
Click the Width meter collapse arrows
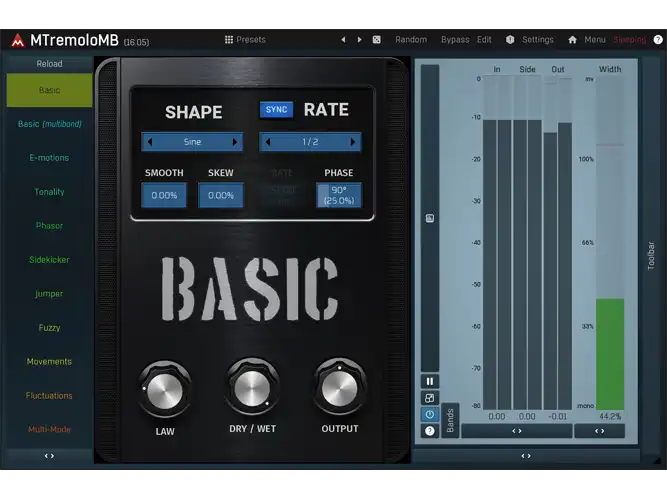(600, 431)
